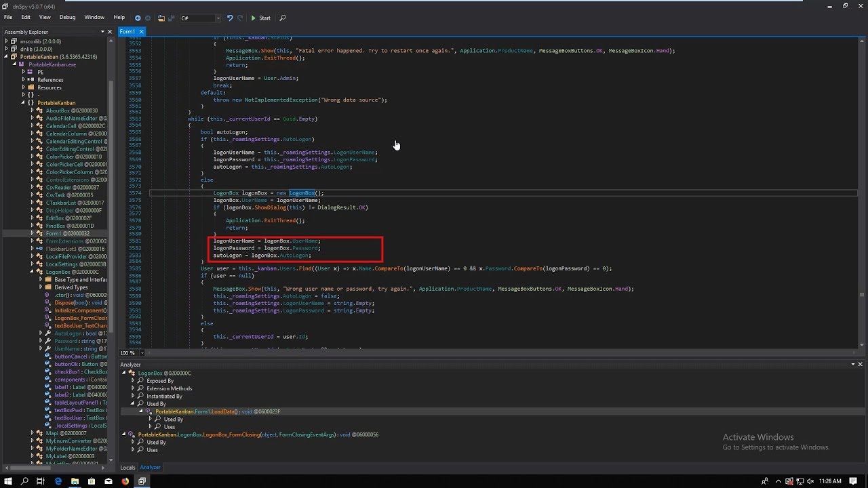Select the FindBox class

pyautogui.click(x=70, y=226)
